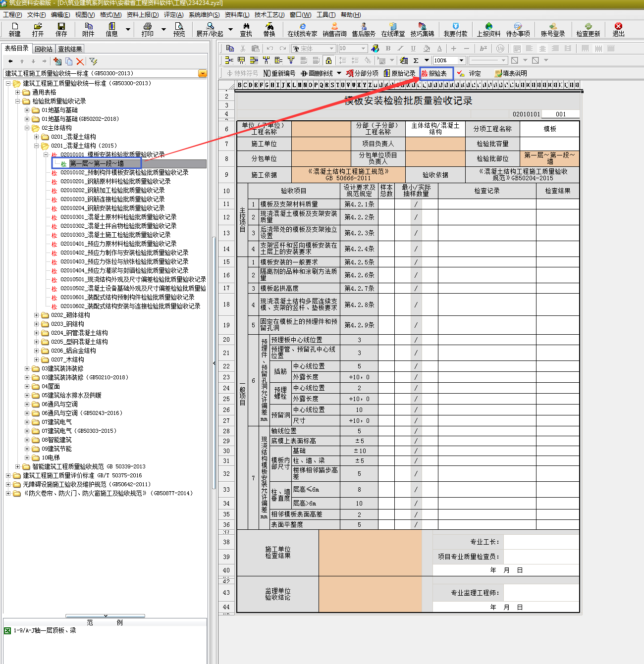Image resolution: width=644 pixels, height=664 pixels.
Task: Click the orange 施工单位 input cell
Action: click(x=321, y=144)
